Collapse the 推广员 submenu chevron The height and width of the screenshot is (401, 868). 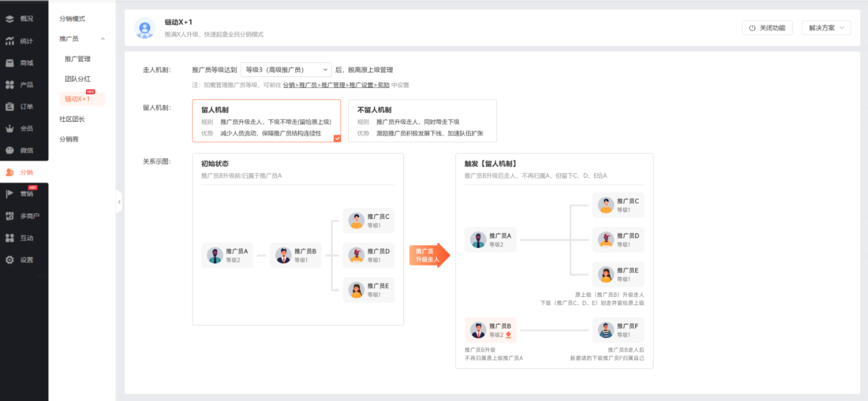pyautogui.click(x=103, y=39)
